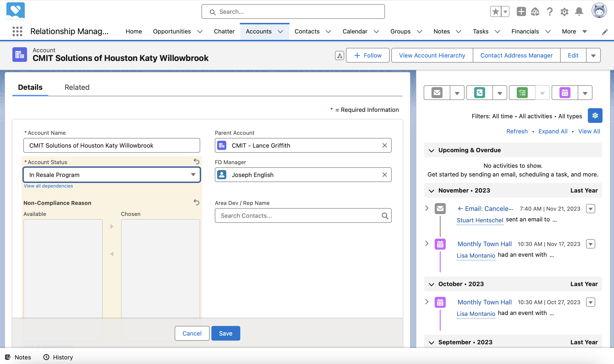Image resolution: width=614 pixels, height=364 pixels.
Task: Expand the Monthly Town Hall Nov 17 entry
Action: click(x=427, y=243)
